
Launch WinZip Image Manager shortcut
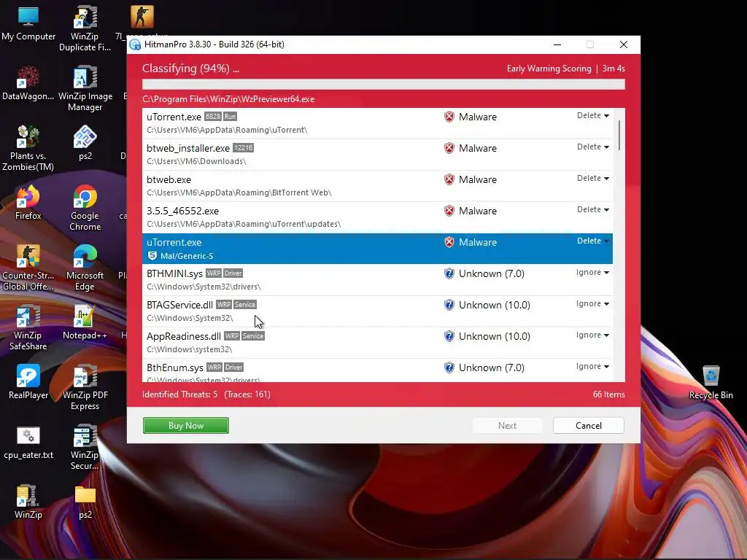pos(85,87)
